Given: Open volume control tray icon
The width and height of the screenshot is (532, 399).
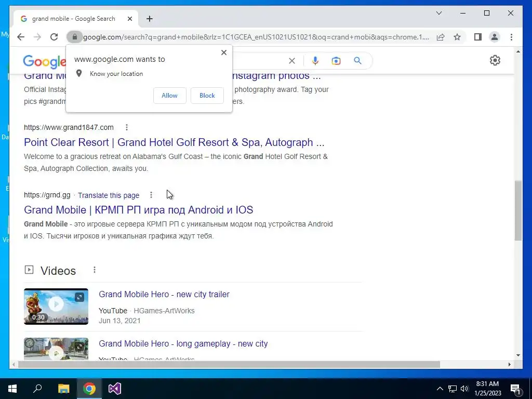Looking at the screenshot, I should click(464, 389).
